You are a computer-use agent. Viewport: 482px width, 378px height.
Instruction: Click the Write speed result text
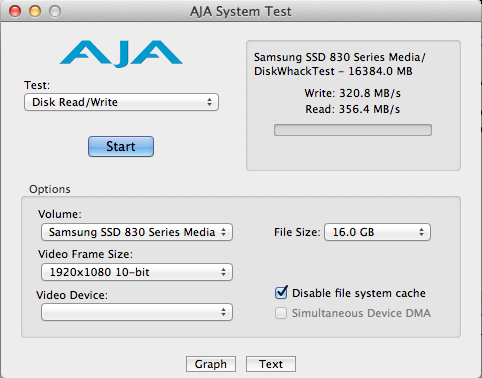[x=353, y=93]
